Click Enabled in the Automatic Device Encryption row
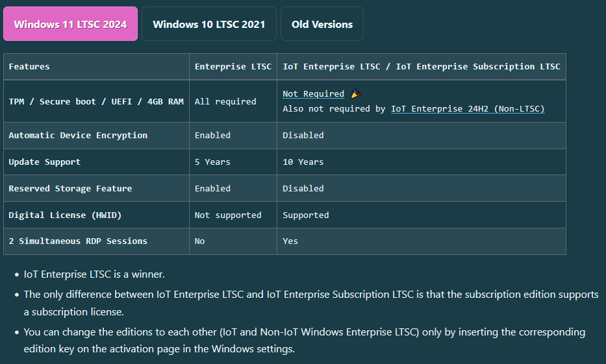 click(x=233, y=136)
